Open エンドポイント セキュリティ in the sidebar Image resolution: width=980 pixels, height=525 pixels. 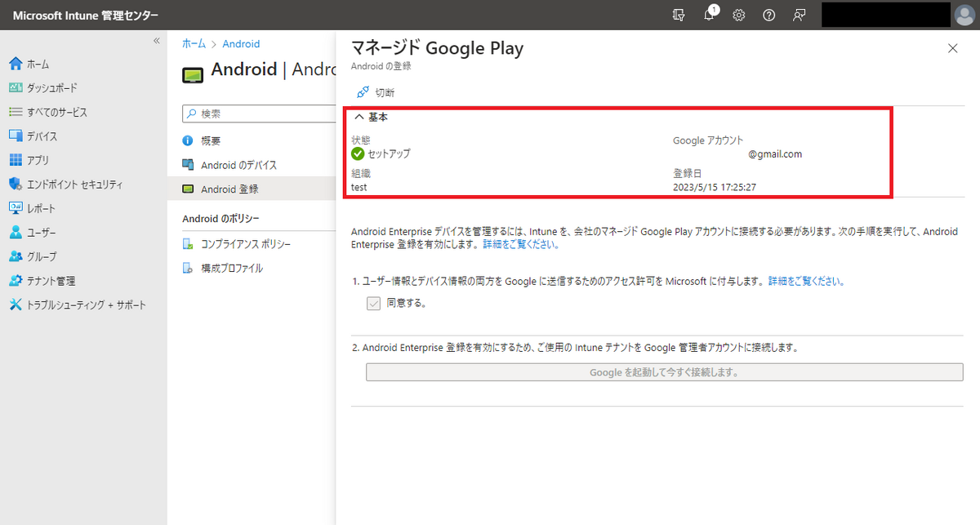[x=74, y=185]
